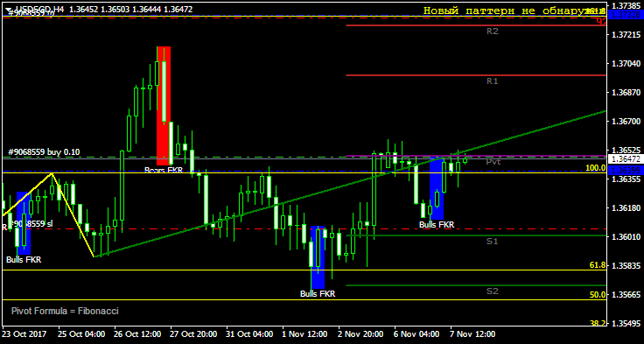Click the '2 Nov 20:00' time axis label
Image resolution: width=644 pixels, height=344 pixels.
pyautogui.click(x=361, y=333)
